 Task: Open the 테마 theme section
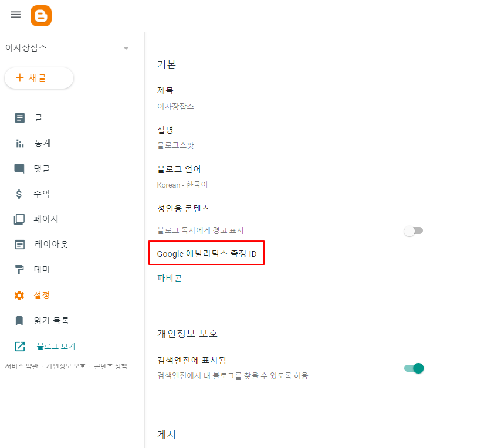pyautogui.click(x=42, y=269)
